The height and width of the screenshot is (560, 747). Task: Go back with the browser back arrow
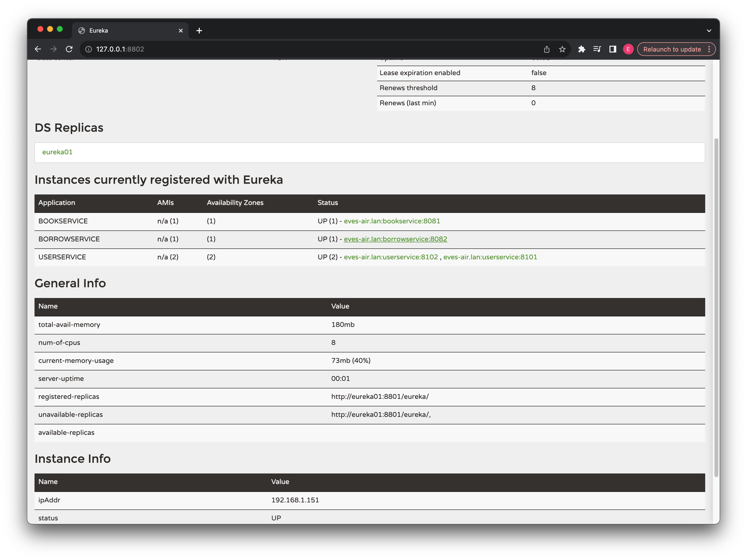pyautogui.click(x=38, y=49)
